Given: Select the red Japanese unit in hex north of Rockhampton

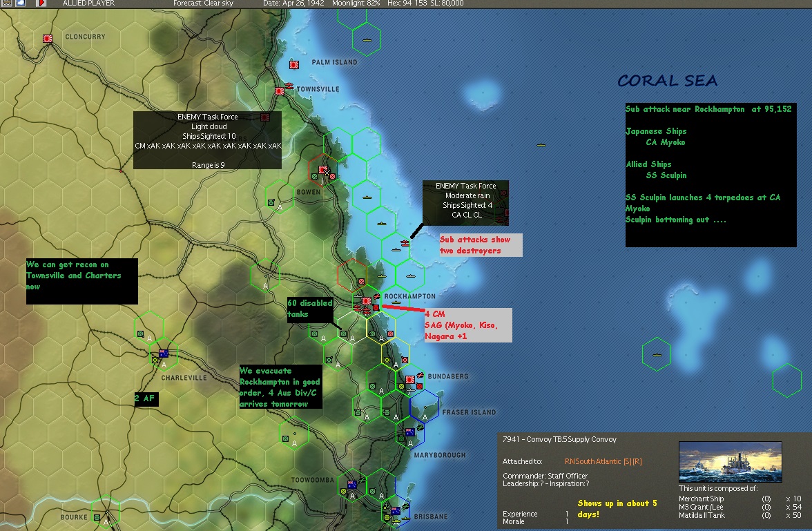Looking at the screenshot, I should (x=362, y=282).
